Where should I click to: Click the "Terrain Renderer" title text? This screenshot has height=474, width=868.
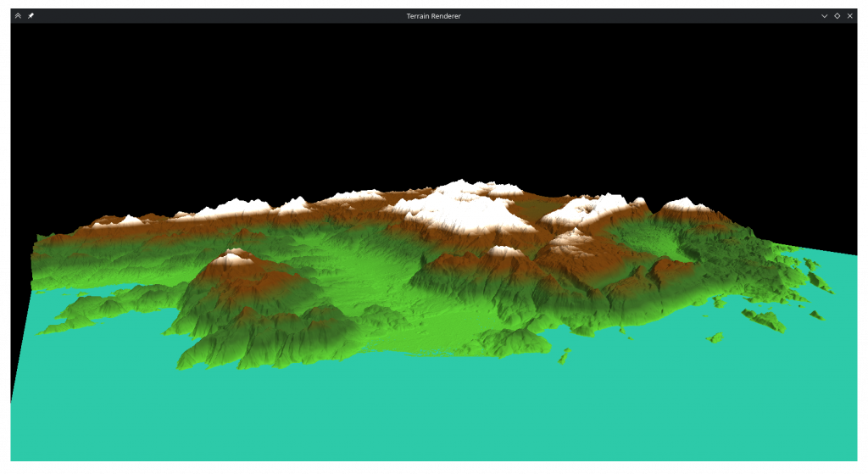click(x=433, y=15)
